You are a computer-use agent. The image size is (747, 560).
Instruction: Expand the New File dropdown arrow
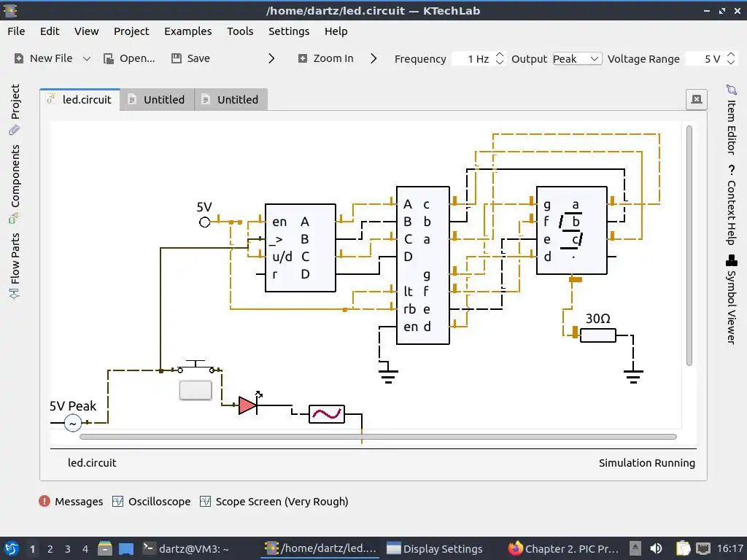click(x=87, y=58)
